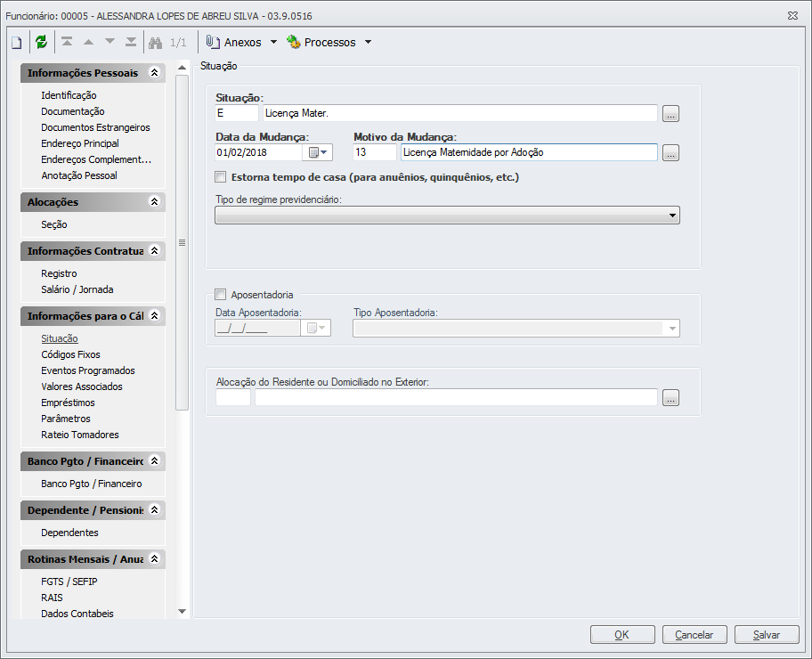This screenshot has width=812, height=659.
Task: Click Licença Maternidade por Adoção text field
Action: (529, 152)
